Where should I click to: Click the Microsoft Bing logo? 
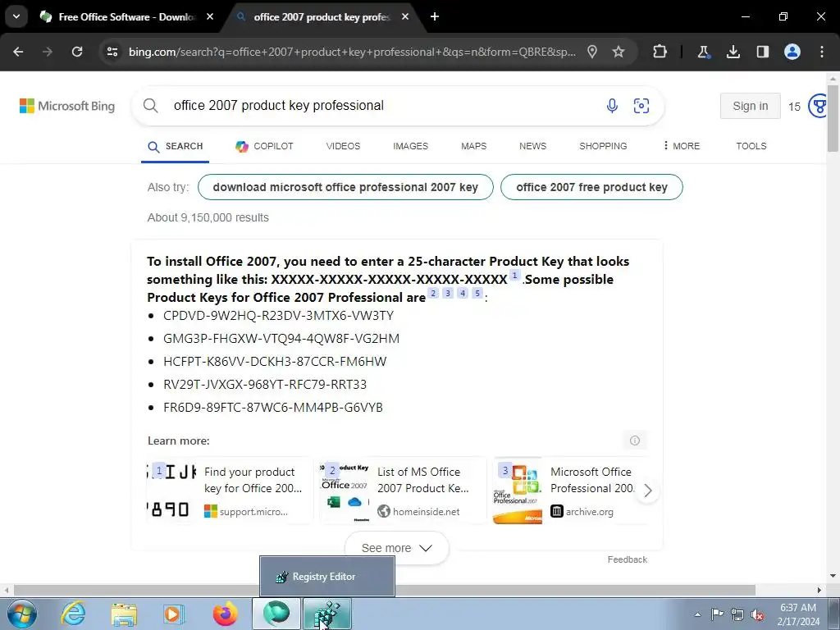click(x=67, y=106)
